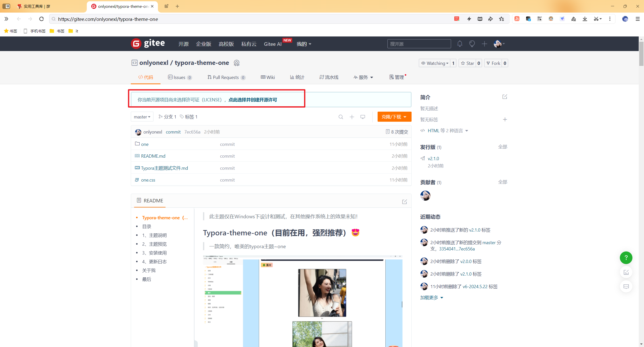Open the notification bell
The height and width of the screenshot is (347, 644).
tap(460, 44)
